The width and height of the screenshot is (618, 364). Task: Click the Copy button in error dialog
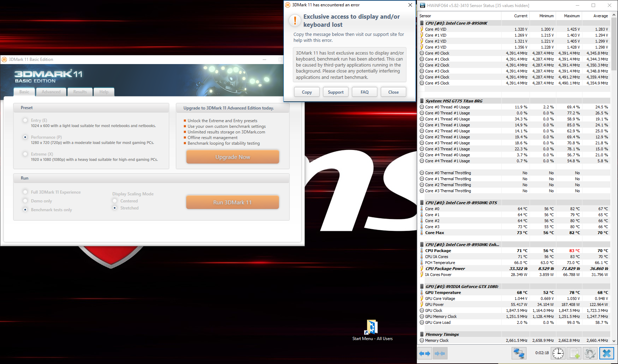pyautogui.click(x=307, y=92)
